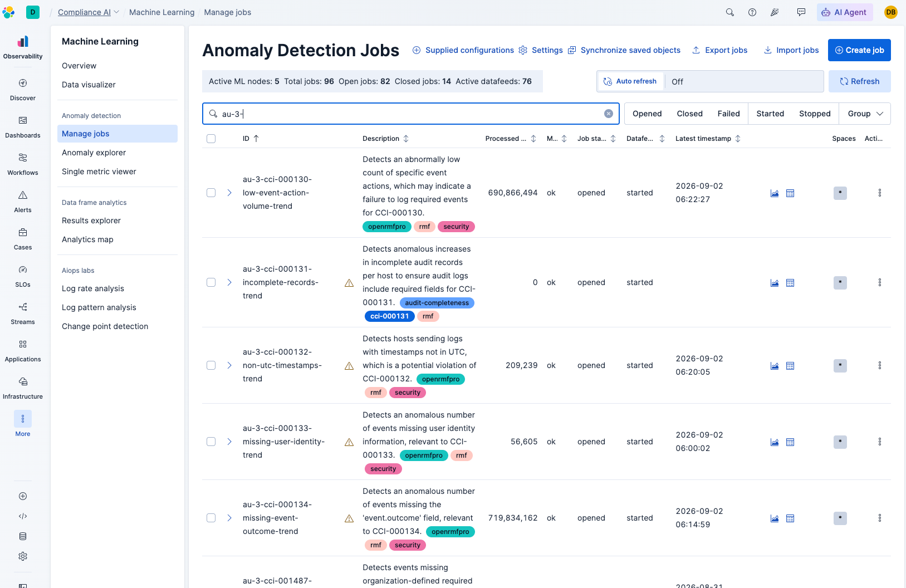This screenshot has width=906, height=588.
Task: Click the add-data plus icon in sidebar
Action: 23,496
